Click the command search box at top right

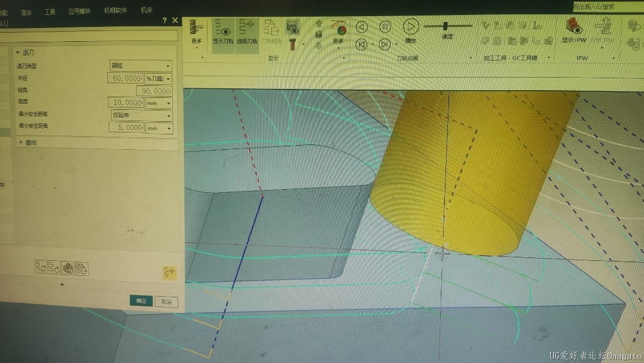[x=608, y=7]
